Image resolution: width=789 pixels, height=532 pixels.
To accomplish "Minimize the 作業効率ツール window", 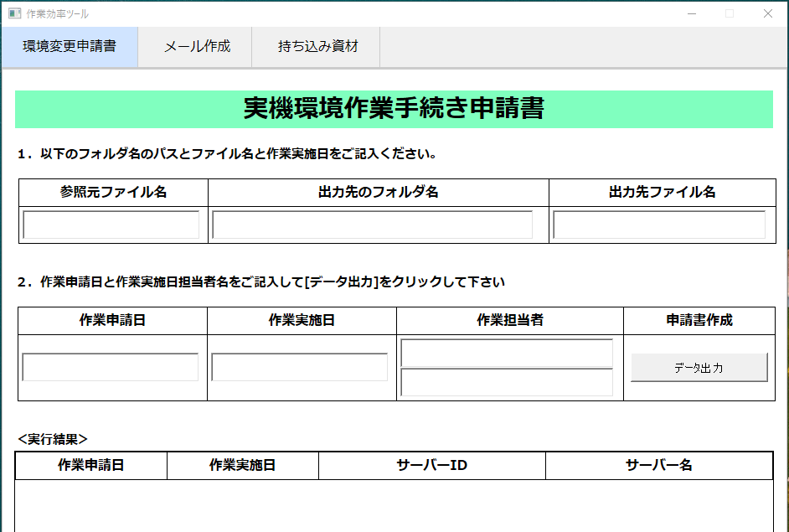I will (691, 13).
